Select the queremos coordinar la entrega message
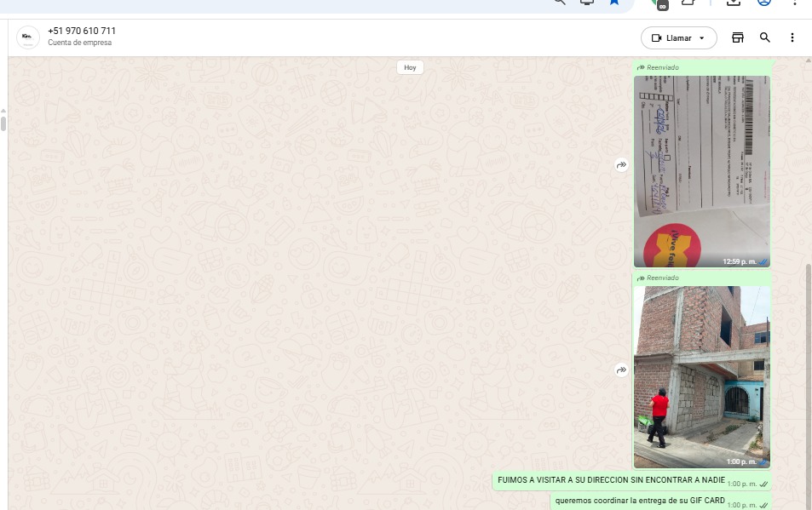This screenshot has width=812, height=510. coord(639,501)
